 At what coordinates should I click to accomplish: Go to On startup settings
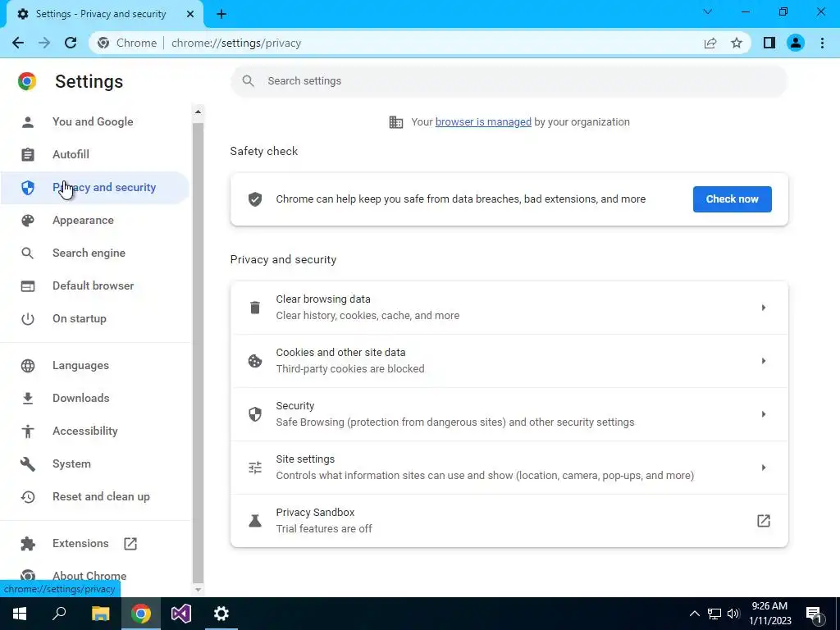point(95,319)
